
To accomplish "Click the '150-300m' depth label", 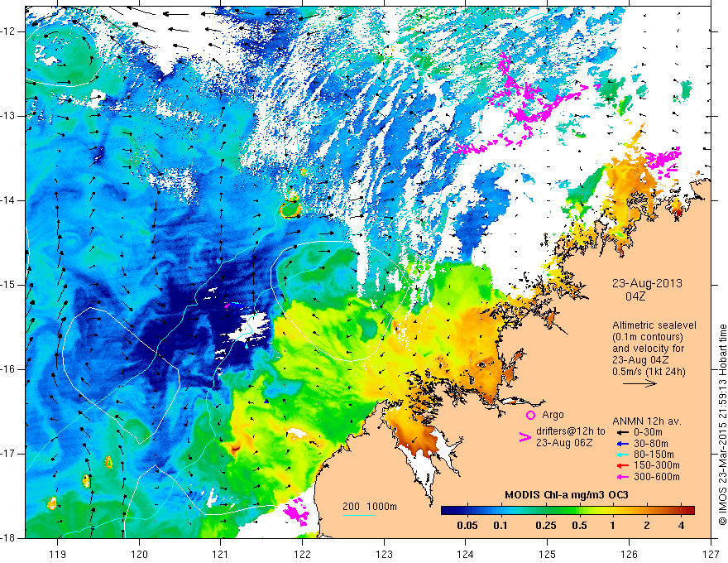I will [x=657, y=466].
